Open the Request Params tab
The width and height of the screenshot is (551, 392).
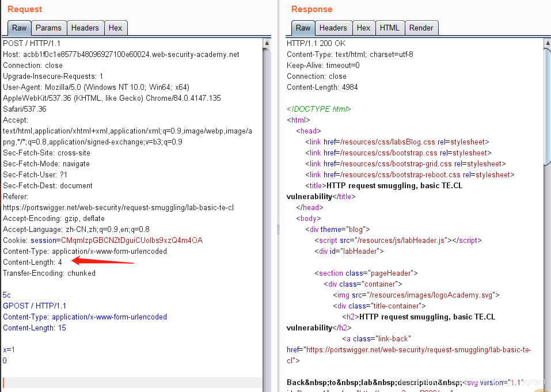coord(48,28)
